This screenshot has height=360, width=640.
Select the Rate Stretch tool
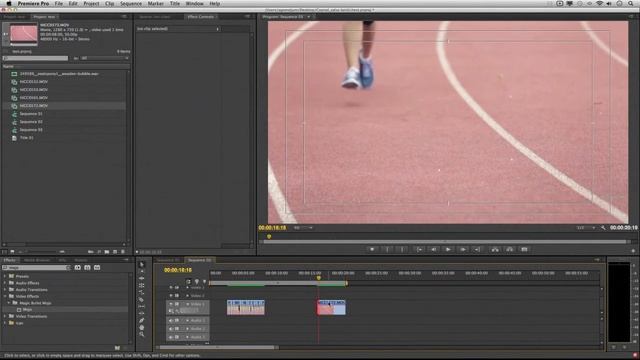pos(142,293)
